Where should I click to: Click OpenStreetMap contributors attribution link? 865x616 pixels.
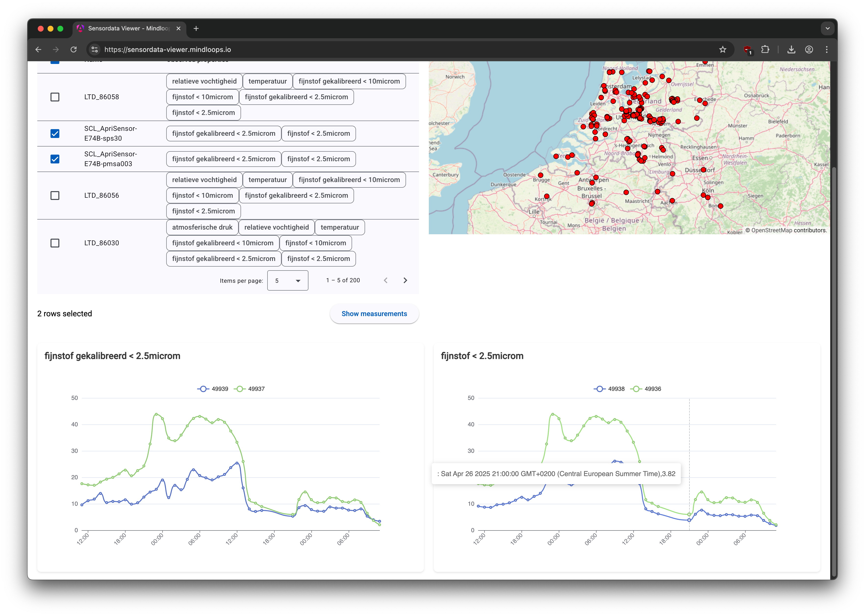(x=772, y=230)
